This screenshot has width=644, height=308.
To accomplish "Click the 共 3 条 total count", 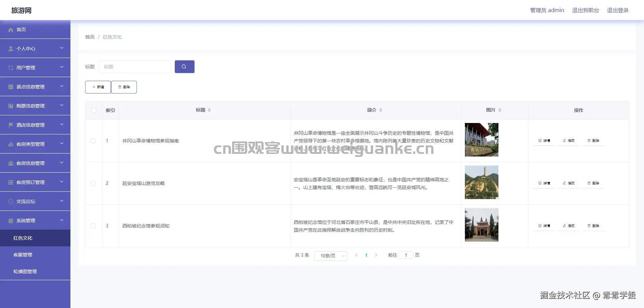I will (302, 255).
